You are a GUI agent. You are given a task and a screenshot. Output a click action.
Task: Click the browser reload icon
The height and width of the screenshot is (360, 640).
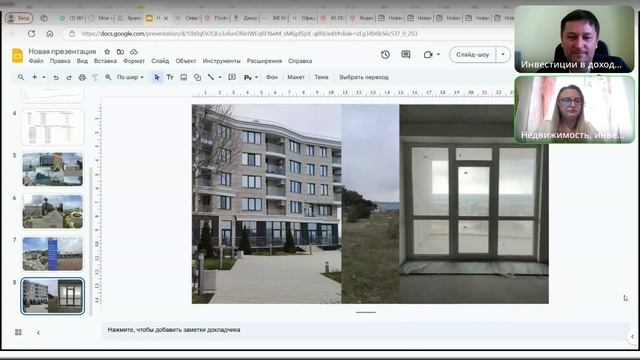(x=31, y=34)
